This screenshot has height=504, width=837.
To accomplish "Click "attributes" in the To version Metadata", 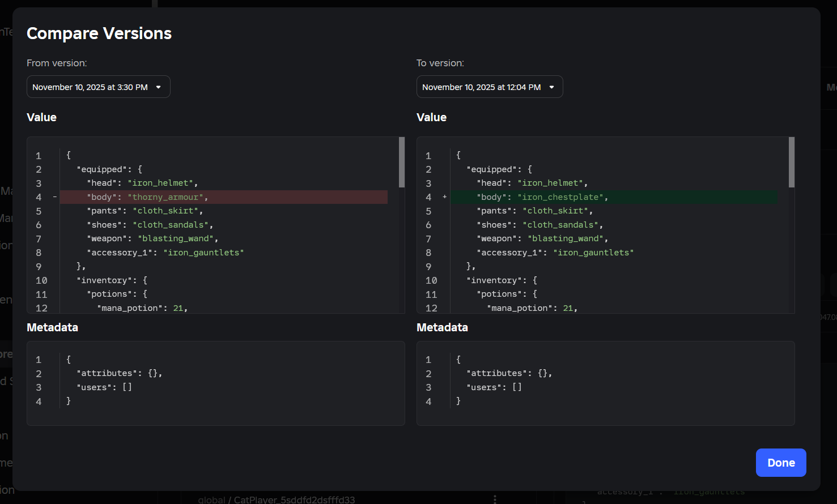I will (x=497, y=373).
